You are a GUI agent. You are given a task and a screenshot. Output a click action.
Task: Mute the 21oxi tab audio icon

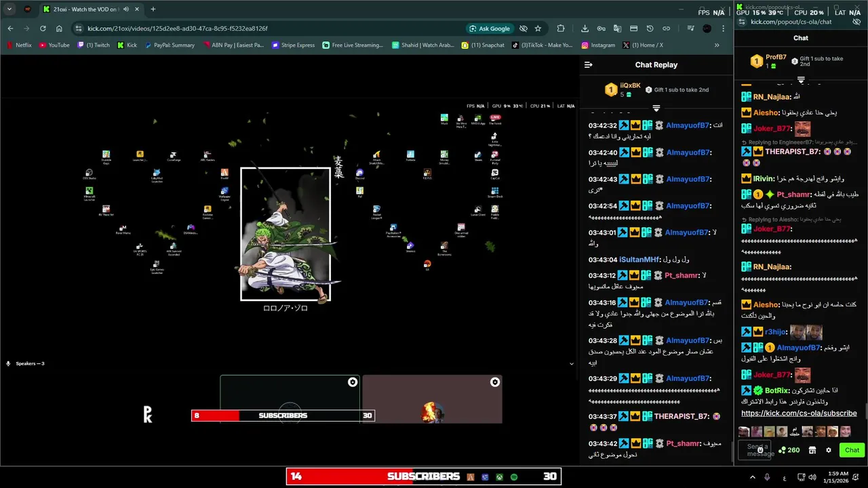[x=125, y=9]
